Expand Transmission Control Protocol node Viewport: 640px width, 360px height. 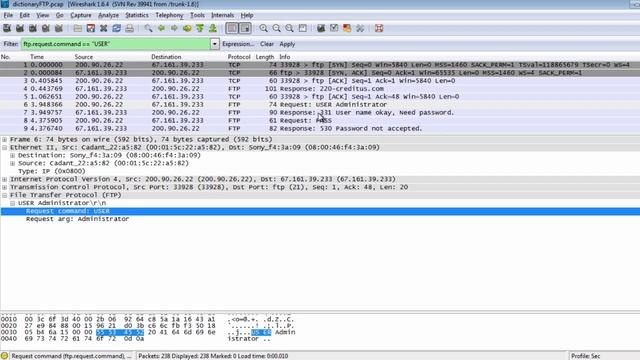(x=4, y=187)
